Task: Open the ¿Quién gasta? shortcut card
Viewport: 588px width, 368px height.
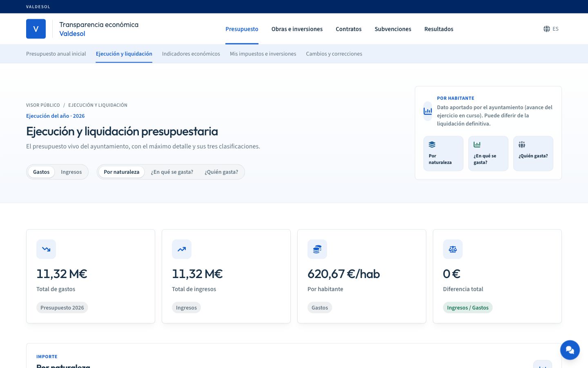Action: (x=533, y=153)
